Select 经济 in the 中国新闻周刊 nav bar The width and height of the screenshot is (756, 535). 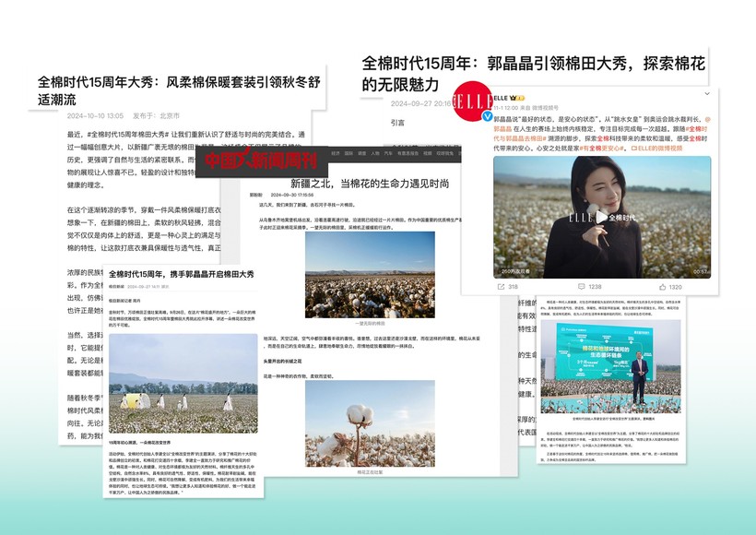pos(336,153)
